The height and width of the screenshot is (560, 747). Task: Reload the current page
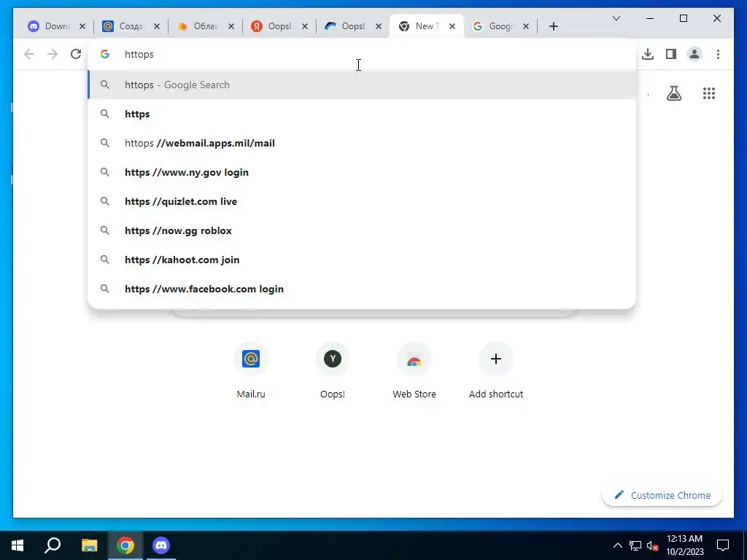coord(76,54)
